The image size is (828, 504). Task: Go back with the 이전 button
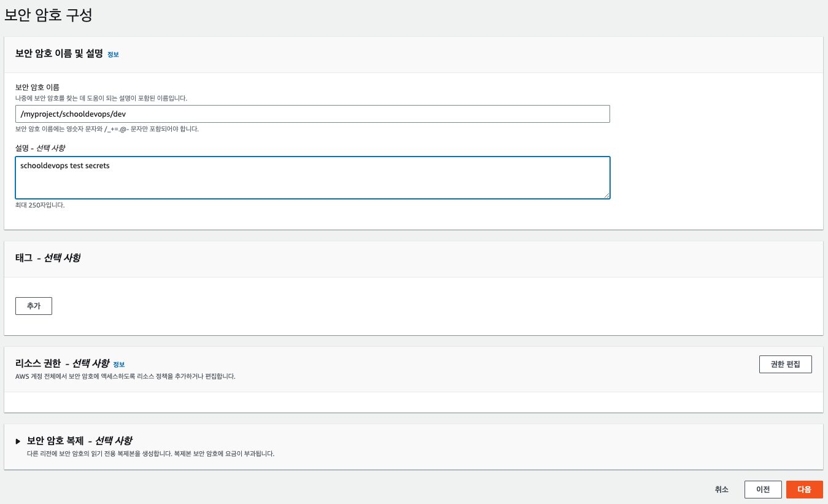point(763,489)
